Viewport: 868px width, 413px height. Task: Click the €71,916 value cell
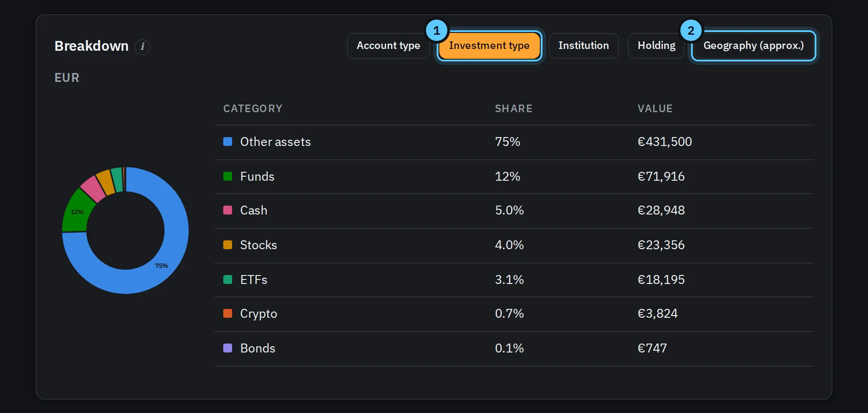tap(661, 176)
